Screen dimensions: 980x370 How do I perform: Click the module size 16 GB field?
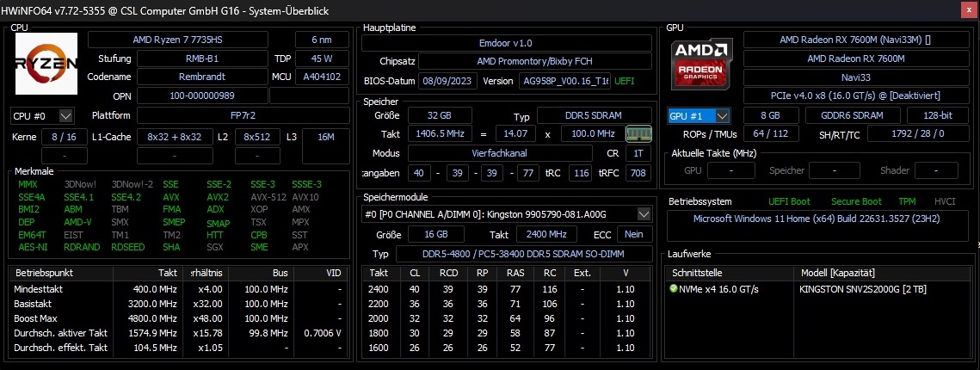coord(436,234)
